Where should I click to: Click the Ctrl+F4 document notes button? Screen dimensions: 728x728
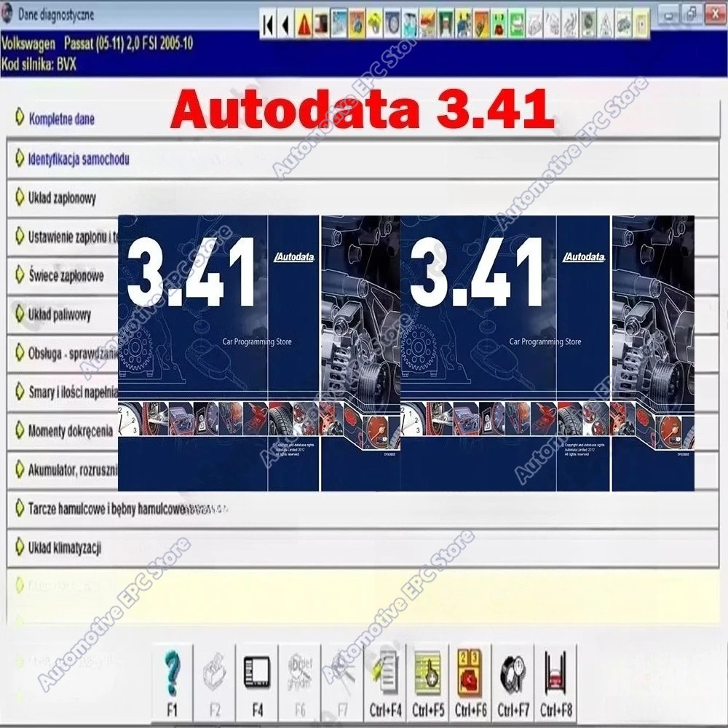[385, 684]
